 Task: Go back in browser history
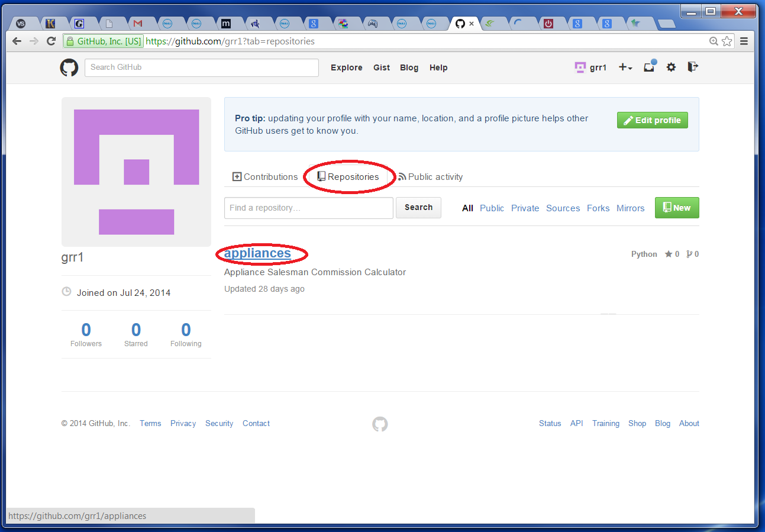pos(17,41)
